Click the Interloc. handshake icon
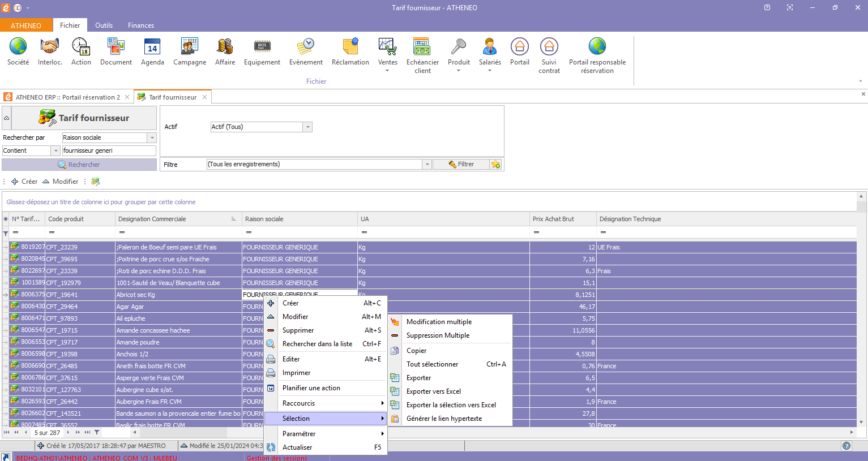868x461 pixels. [x=50, y=47]
